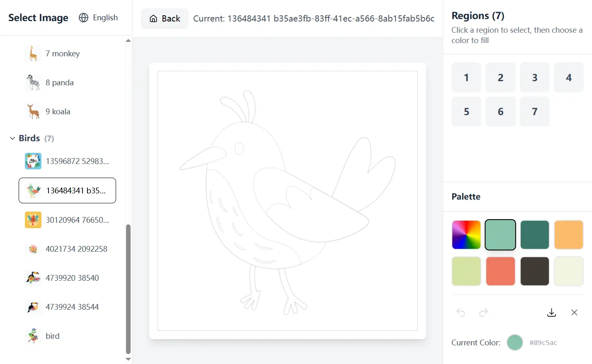Select region 7
The height and width of the screenshot is (364, 592).
pos(534,111)
